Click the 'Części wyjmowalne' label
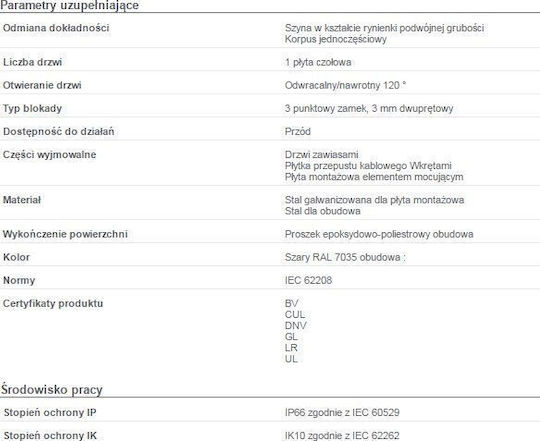Image resolution: width=540 pixels, height=441 pixels. pyautogui.click(x=49, y=155)
